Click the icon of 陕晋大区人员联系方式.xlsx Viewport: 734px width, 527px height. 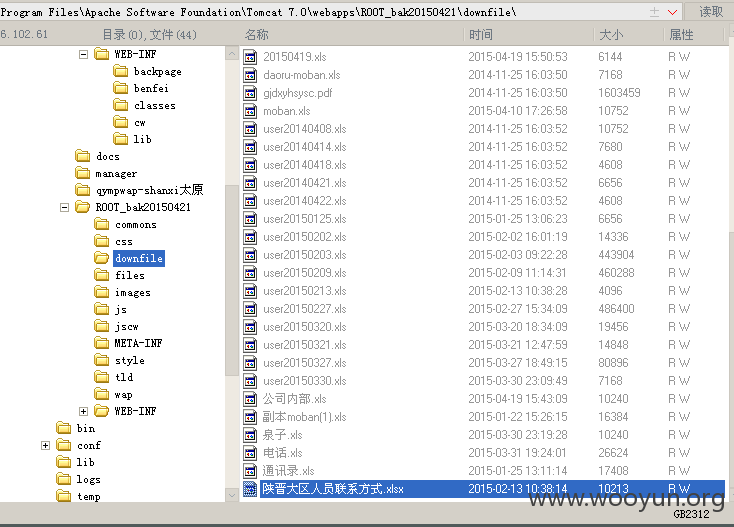(250, 489)
